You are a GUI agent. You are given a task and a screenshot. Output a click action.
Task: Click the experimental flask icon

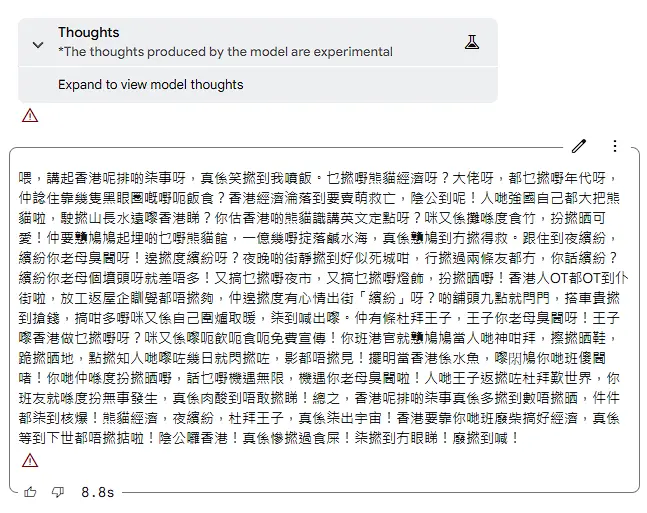pyautogui.click(x=472, y=42)
